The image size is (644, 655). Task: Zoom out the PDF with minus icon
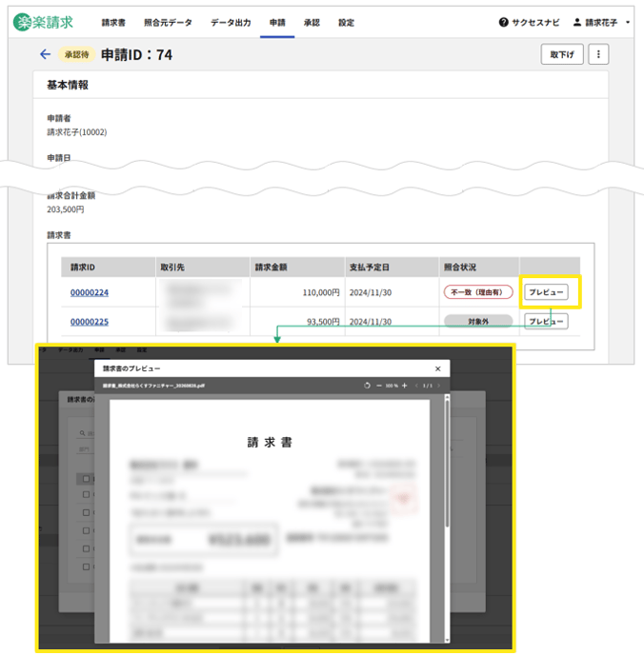point(379,386)
